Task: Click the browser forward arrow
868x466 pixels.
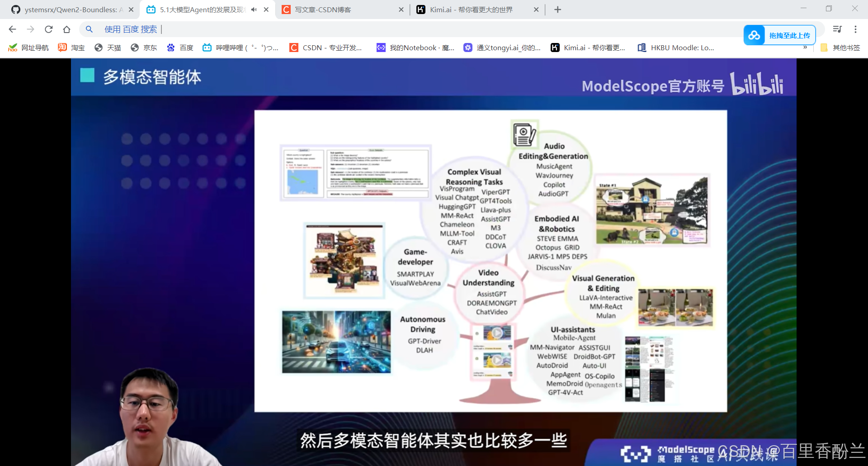Action: tap(30, 29)
